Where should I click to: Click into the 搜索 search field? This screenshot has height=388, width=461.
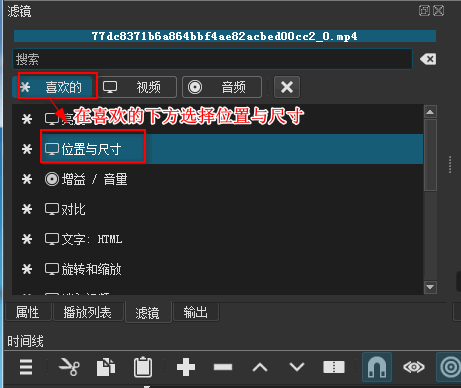(213, 59)
